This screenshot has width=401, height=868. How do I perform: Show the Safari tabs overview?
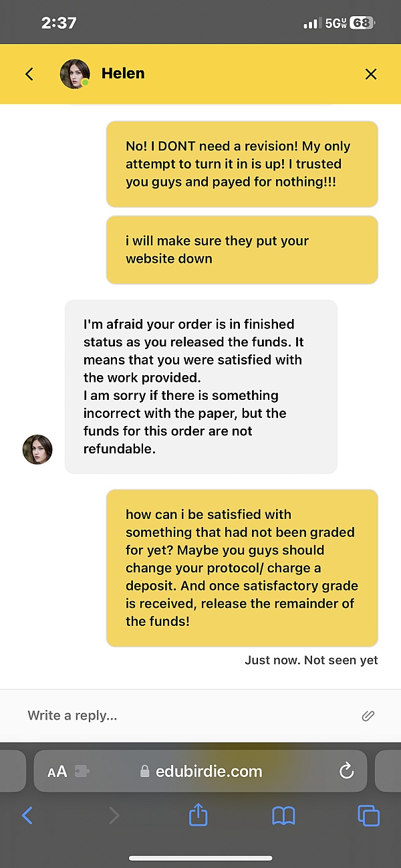pyautogui.click(x=368, y=815)
